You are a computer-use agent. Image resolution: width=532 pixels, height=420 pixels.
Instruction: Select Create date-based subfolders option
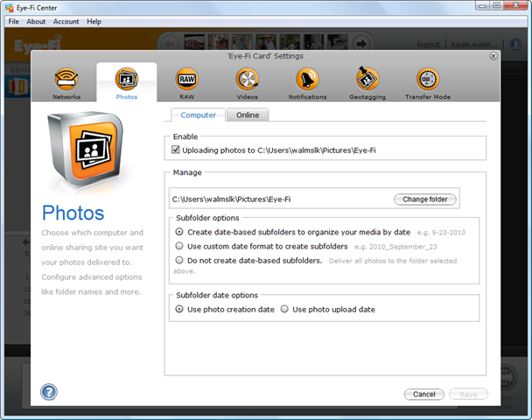[x=179, y=232]
